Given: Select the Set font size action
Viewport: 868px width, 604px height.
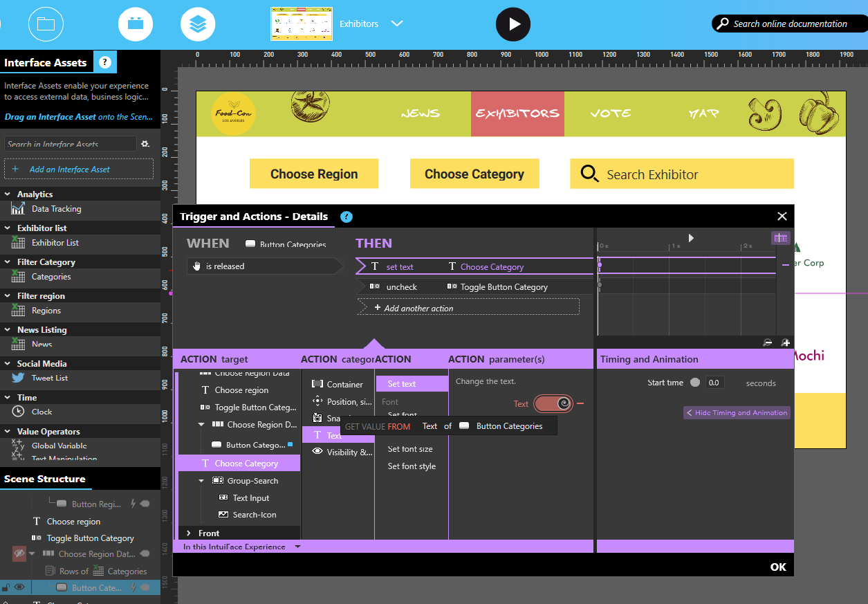Looking at the screenshot, I should coord(410,449).
